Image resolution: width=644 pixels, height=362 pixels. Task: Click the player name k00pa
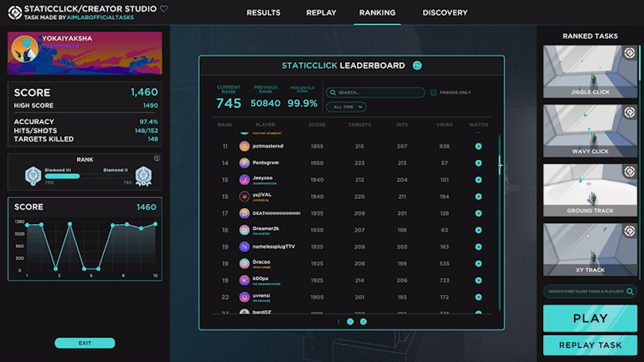point(260,279)
